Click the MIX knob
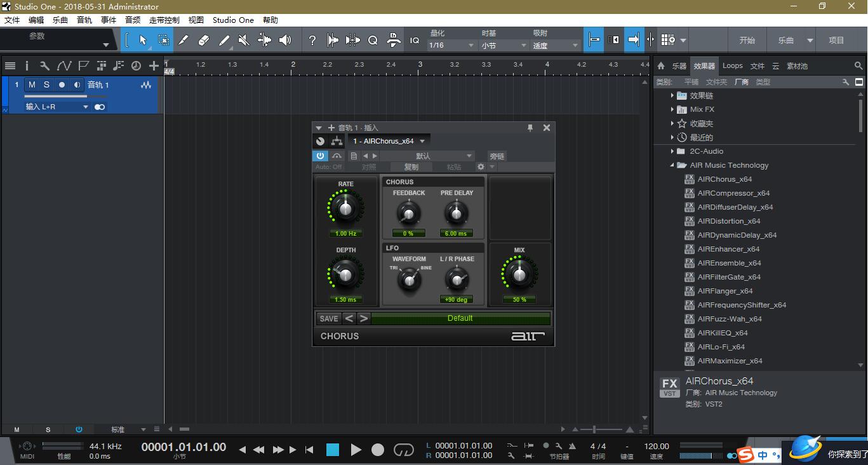Image resolution: width=868 pixels, height=465 pixels. click(519, 274)
